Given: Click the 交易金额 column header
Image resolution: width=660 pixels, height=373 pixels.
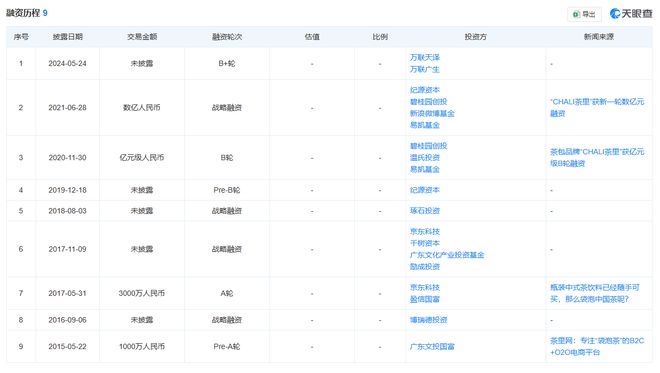Looking at the screenshot, I should click(x=142, y=37).
